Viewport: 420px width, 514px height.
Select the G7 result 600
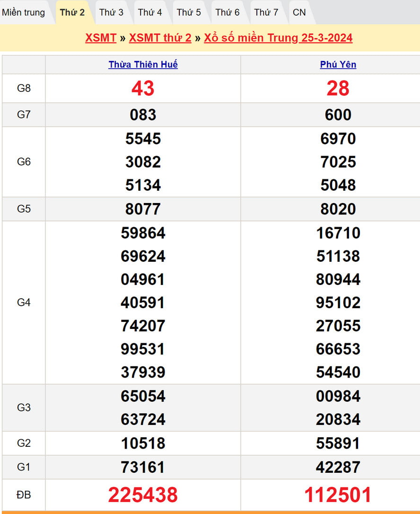338,115
